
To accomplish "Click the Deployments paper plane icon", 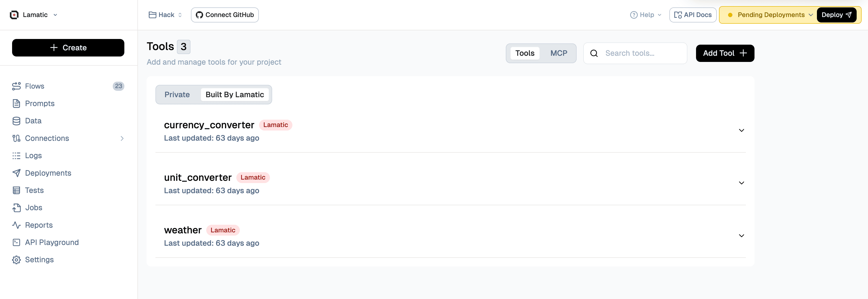I will pyautogui.click(x=16, y=173).
